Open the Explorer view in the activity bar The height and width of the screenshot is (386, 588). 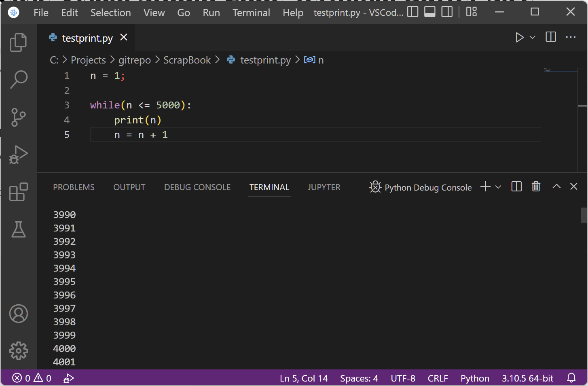18,42
